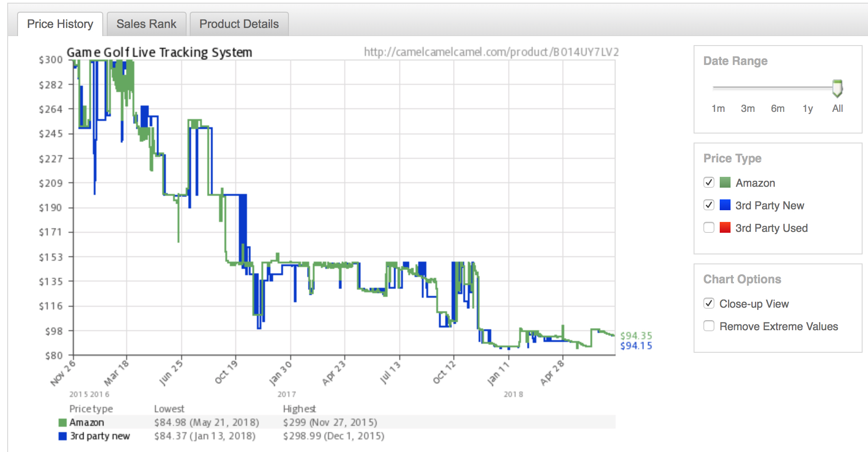Uncheck the 3rd Party New checkbox

click(709, 205)
